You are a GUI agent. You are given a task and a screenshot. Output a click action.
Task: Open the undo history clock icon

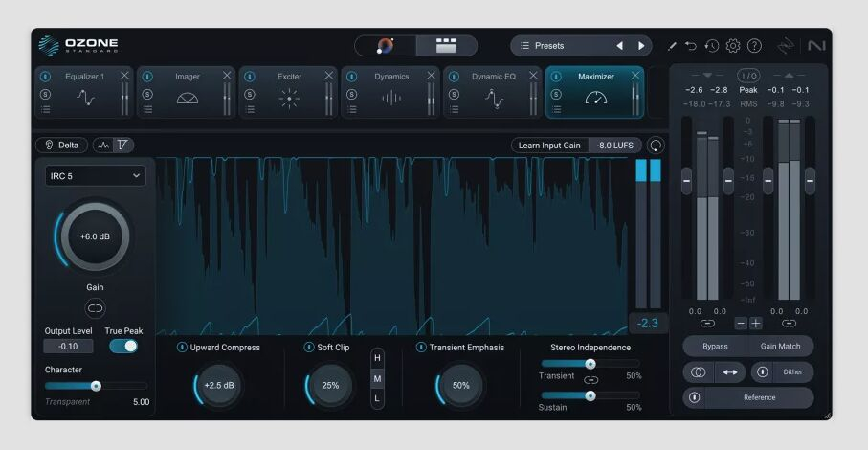pos(712,46)
